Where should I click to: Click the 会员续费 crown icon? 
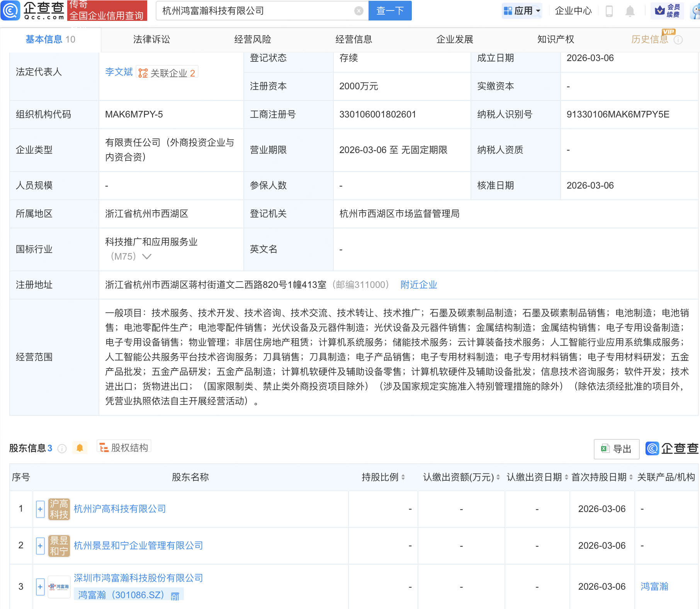[x=660, y=11]
